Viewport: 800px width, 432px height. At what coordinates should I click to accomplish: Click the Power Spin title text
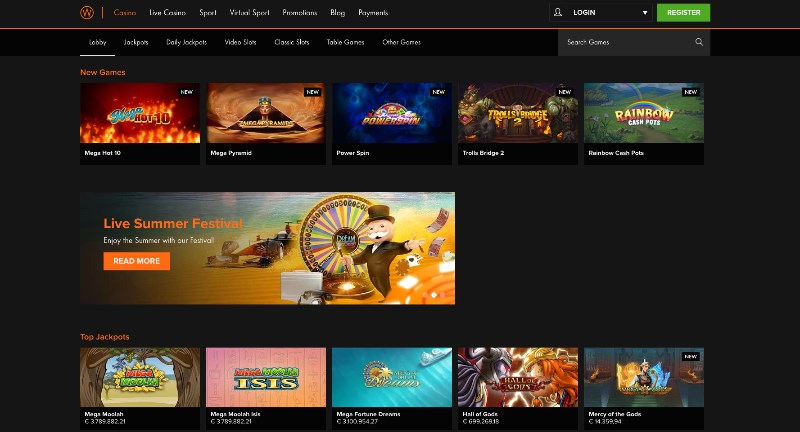[353, 153]
